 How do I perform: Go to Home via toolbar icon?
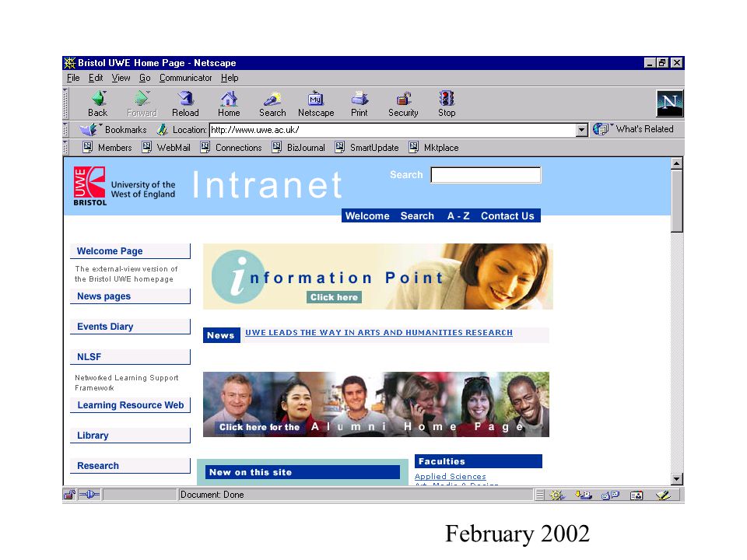(x=229, y=103)
